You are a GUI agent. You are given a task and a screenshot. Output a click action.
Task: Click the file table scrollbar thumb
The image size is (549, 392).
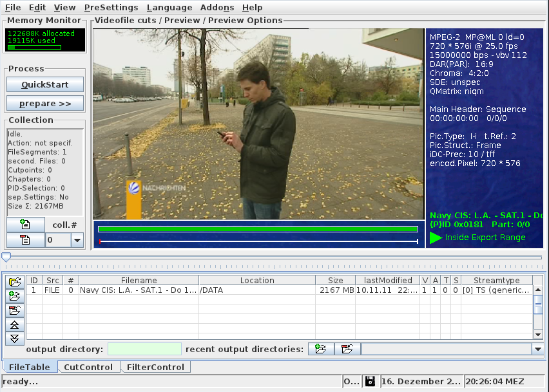[x=538, y=304]
